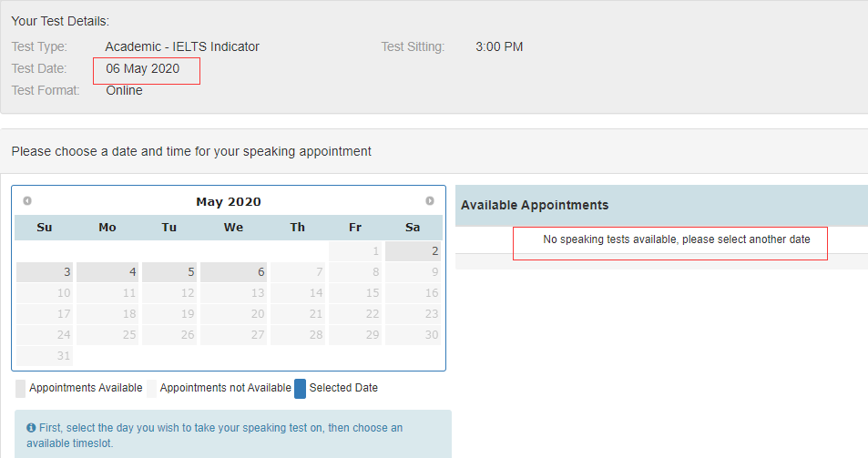868x458 pixels.
Task: Pick May 6 on the calendar
Action: coord(233,272)
